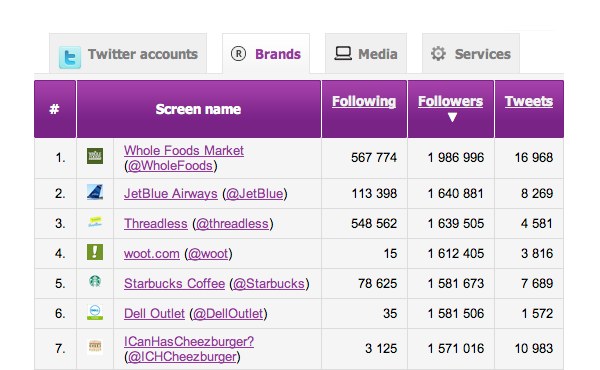Open the Starbucks Coffee link

click(x=174, y=284)
